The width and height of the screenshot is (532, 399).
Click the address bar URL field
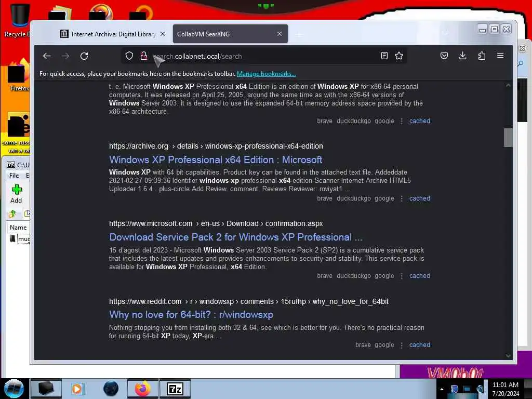[264, 56]
